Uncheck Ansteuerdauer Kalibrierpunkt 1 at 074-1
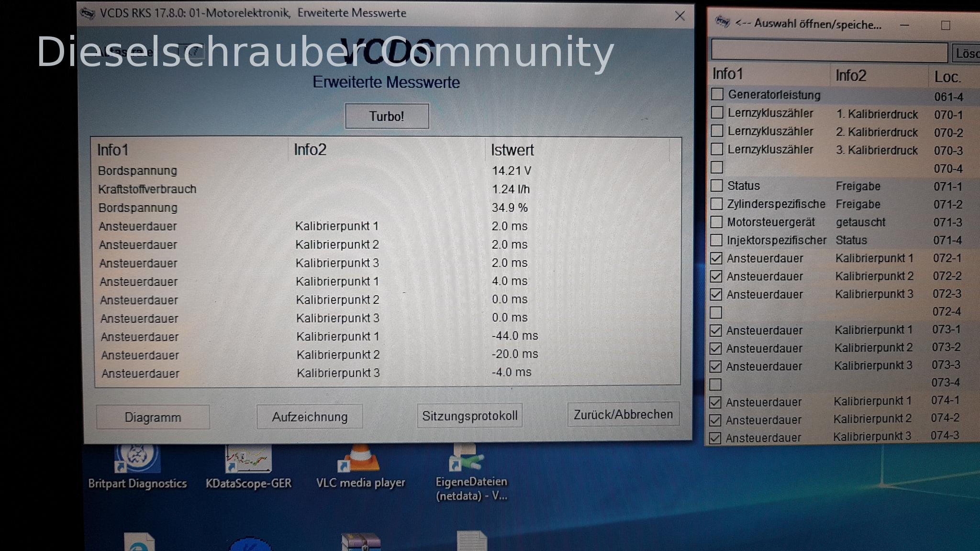980x551 pixels. pyautogui.click(x=715, y=402)
